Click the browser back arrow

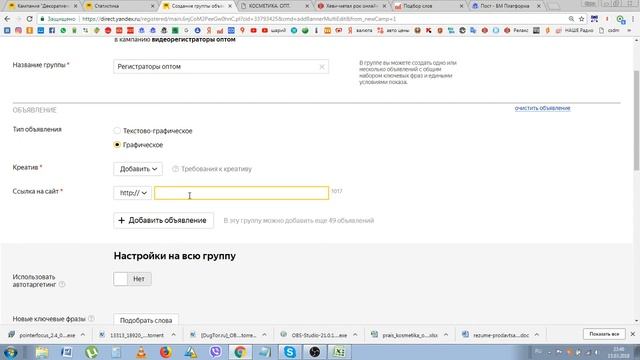coord(7,19)
